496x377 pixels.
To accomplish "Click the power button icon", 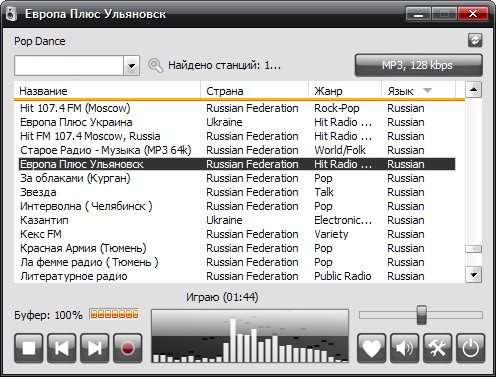I will pyautogui.click(x=471, y=348).
